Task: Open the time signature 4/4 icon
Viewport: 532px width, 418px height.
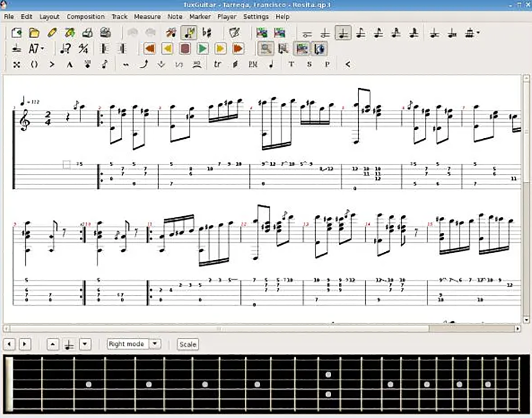Action: coord(83,48)
